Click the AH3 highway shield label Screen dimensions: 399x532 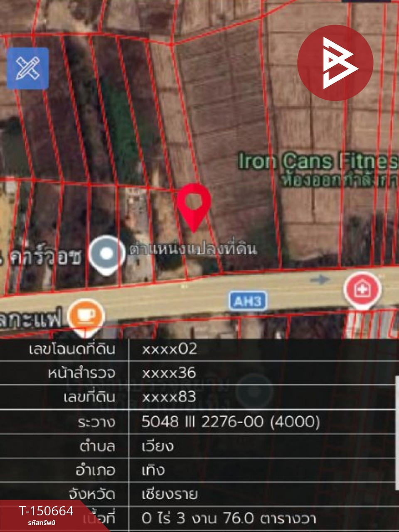[248, 300]
